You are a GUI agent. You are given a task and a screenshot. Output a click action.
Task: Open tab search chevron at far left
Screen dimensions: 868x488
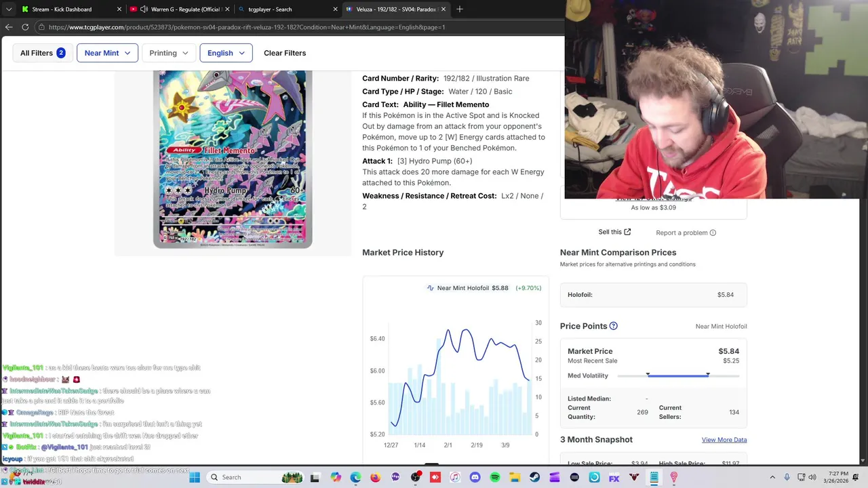coord(9,9)
